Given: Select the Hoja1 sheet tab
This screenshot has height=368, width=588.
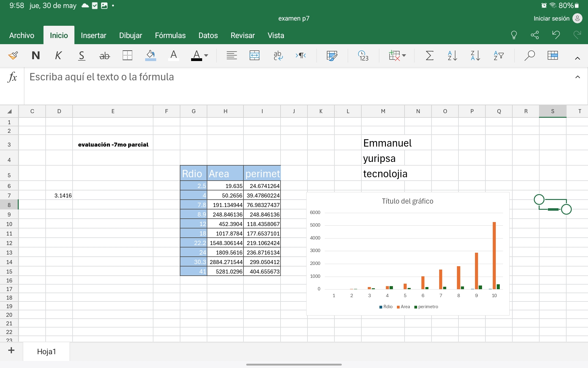Looking at the screenshot, I should click(47, 351).
